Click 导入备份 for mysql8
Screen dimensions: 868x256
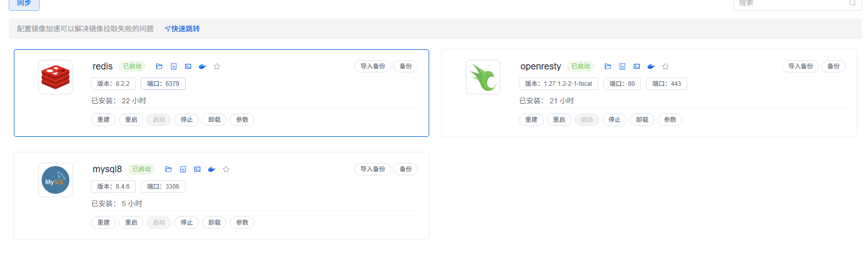point(373,169)
